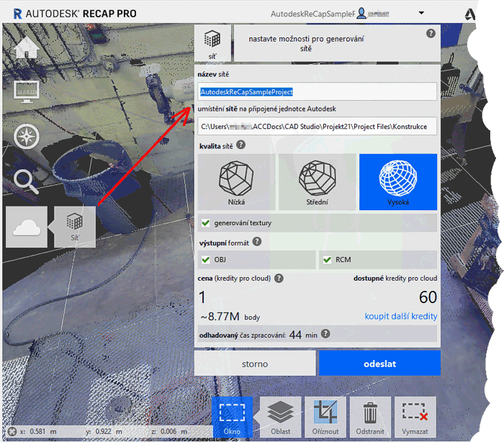504x442 pixels.
Task: Click the y coordinate value 0.922
Action: [x=103, y=431]
